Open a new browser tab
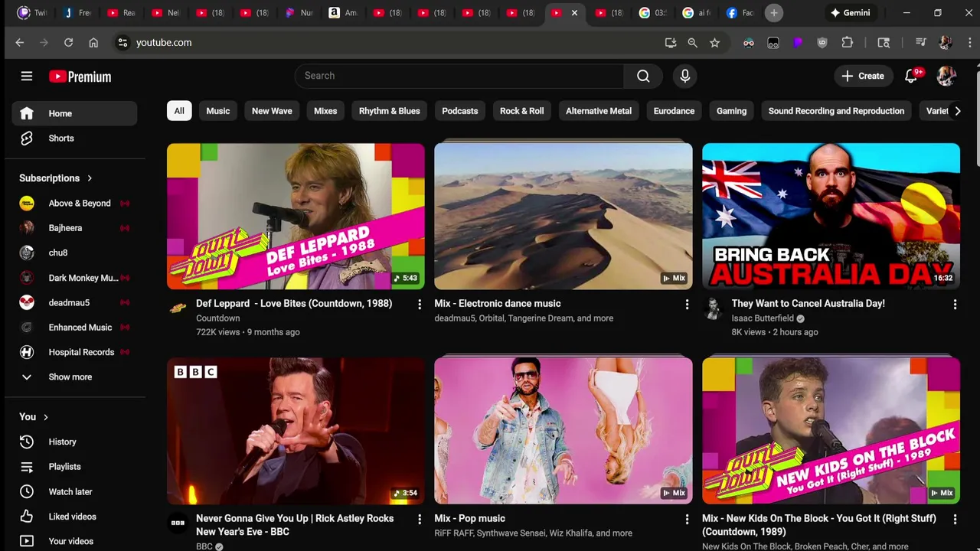Viewport: 980px width, 551px height. click(774, 13)
